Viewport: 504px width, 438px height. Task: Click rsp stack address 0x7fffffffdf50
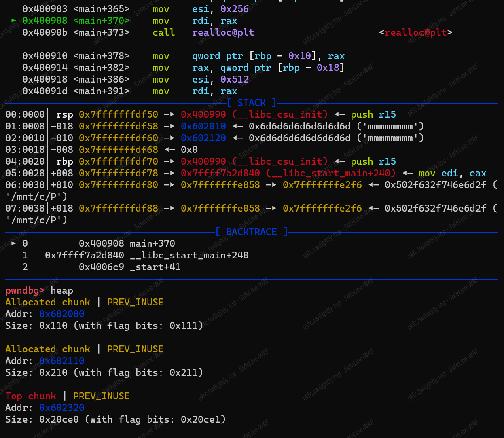[x=118, y=114]
